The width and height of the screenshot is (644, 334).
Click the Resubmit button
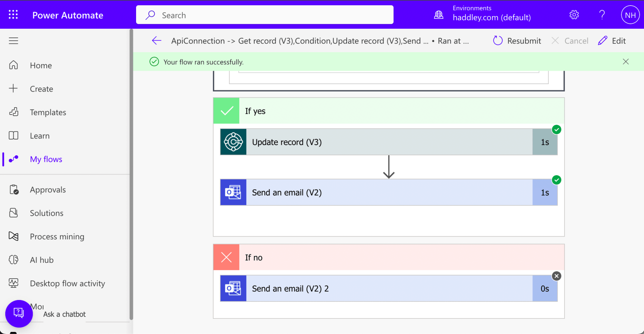pos(517,41)
